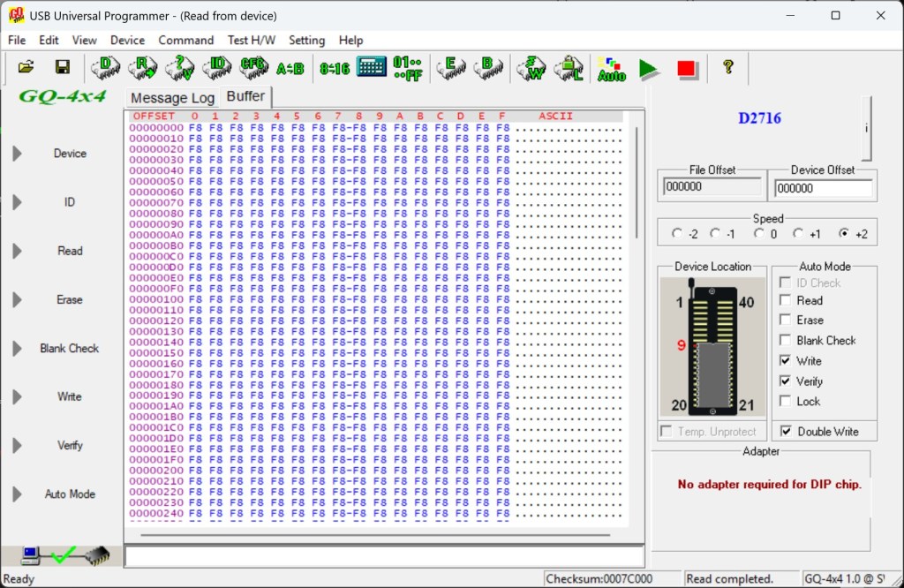Screen dimensions: 904x588
Task: Toggle the Verify auto mode checkbox
Action: [x=786, y=381]
